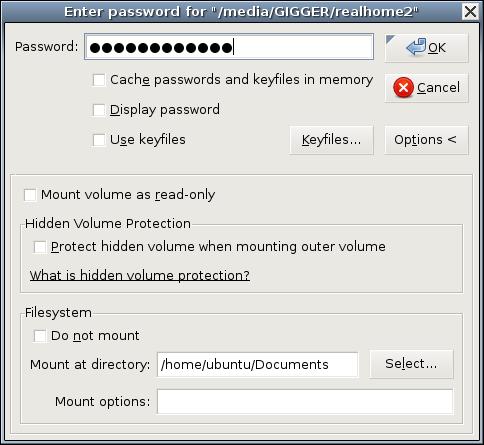
Task: Toggle the Do not mount checkbox
Action: [x=40, y=336]
